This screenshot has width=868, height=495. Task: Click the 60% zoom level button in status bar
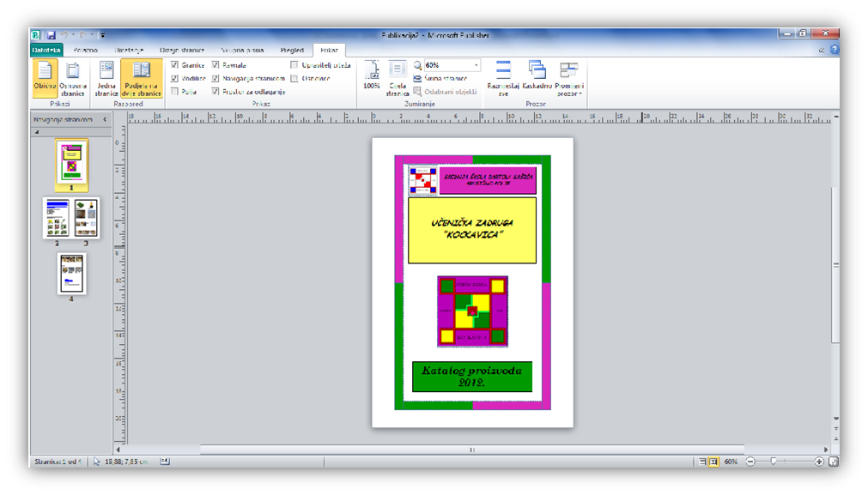[731, 462]
